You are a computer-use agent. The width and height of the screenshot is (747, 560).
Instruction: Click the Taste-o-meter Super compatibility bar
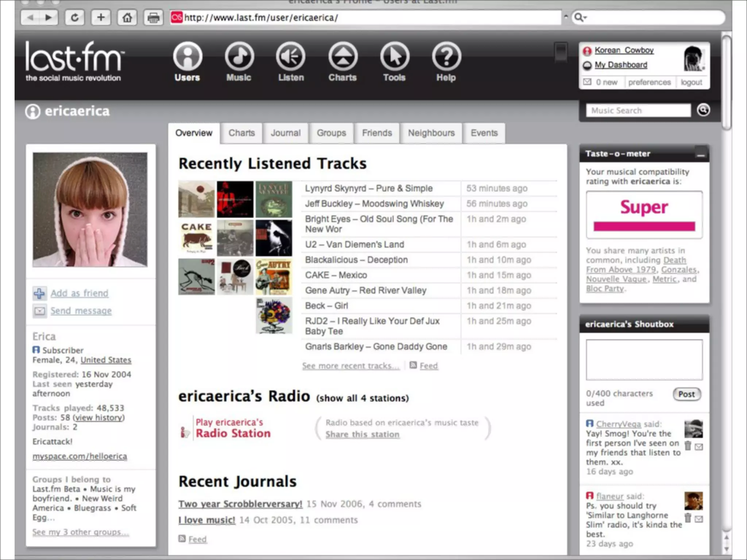pos(644,226)
